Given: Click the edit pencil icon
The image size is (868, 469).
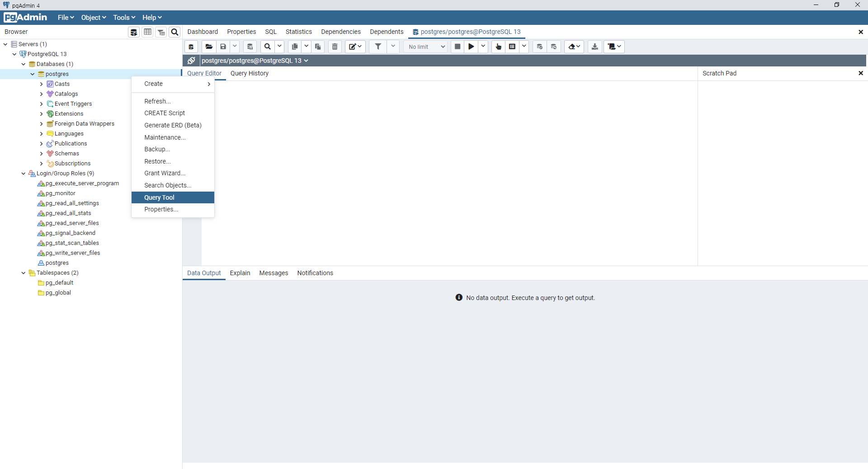Looking at the screenshot, I should (x=355, y=47).
